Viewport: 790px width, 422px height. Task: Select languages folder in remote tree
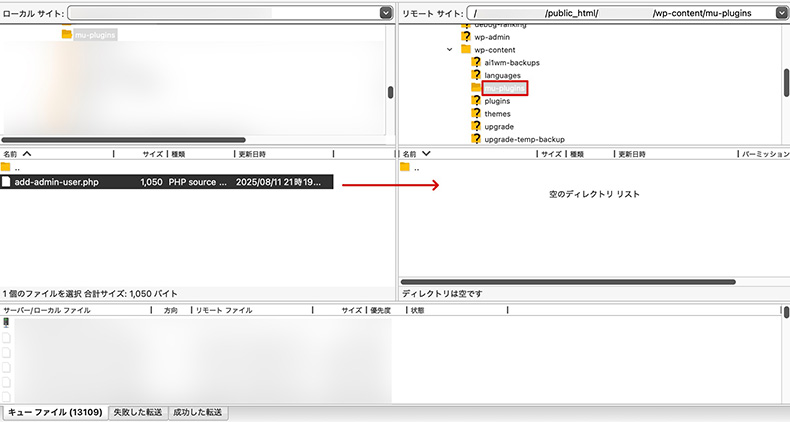tap(502, 76)
